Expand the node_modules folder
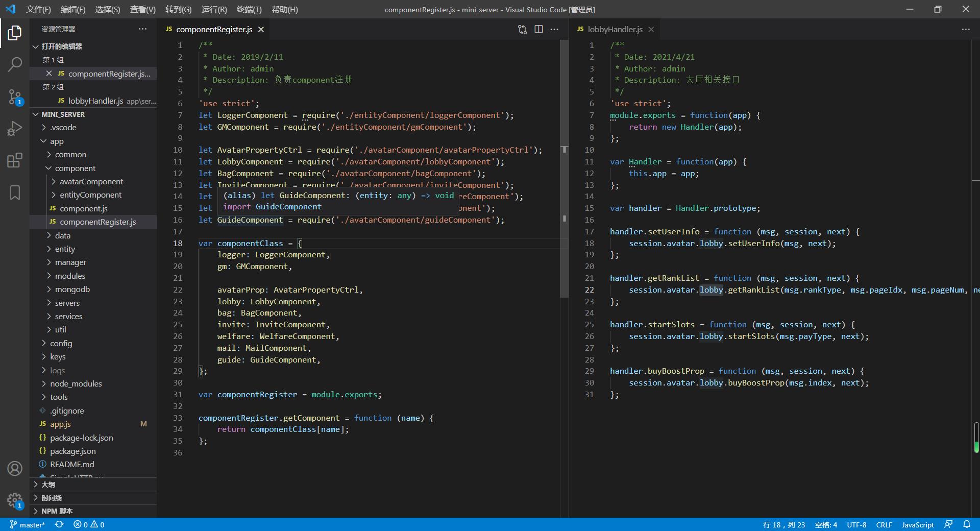Viewport: 980px width, 531px height. coord(93,384)
